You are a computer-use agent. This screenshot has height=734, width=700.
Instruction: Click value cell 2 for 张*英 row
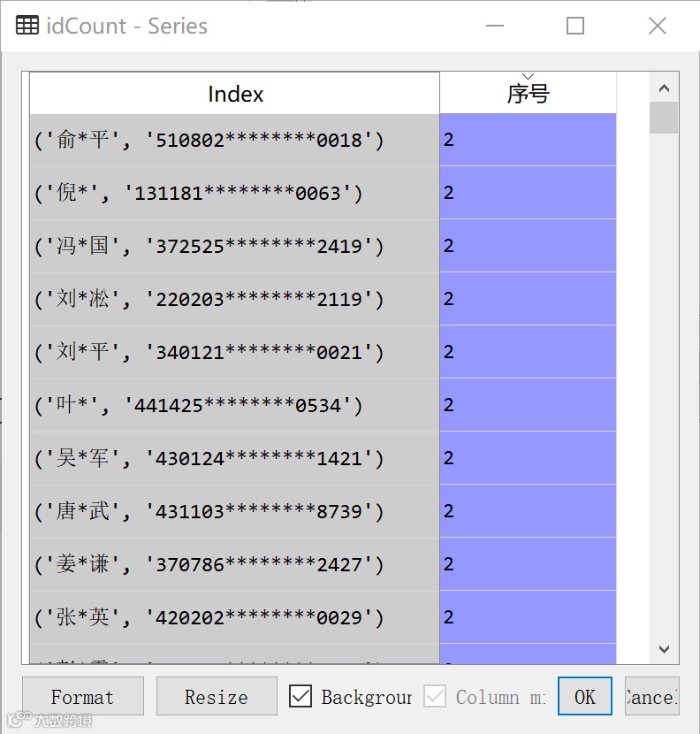click(x=528, y=616)
